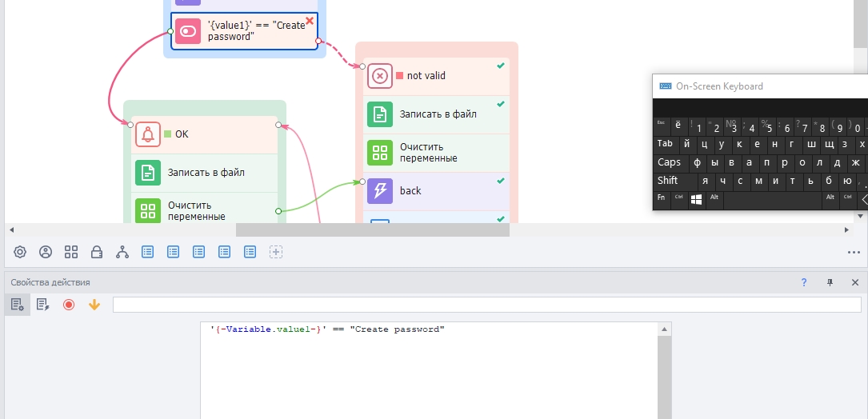Open the three-dots overflow menu right of toolbar

click(x=854, y=253)
